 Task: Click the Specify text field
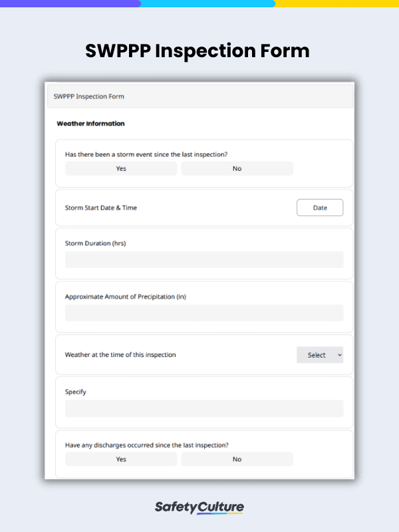click(204, 408)
